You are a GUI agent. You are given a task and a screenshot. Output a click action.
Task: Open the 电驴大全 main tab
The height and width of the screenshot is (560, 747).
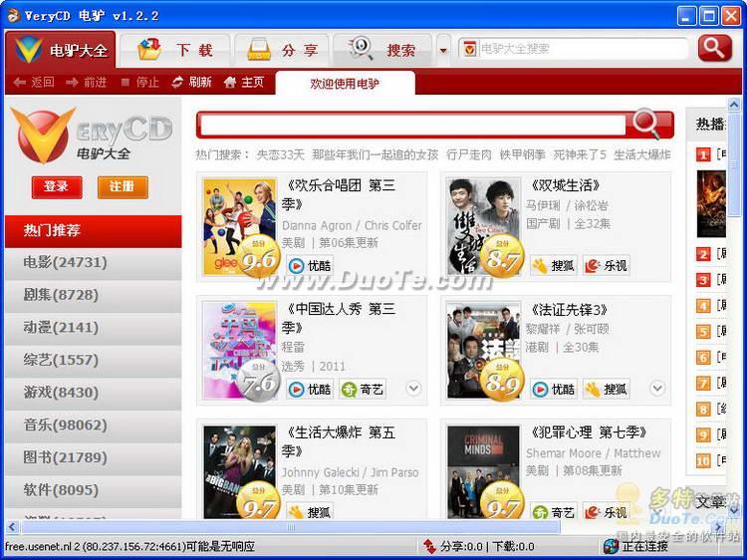pyautogui.click(x=61, y=50)
